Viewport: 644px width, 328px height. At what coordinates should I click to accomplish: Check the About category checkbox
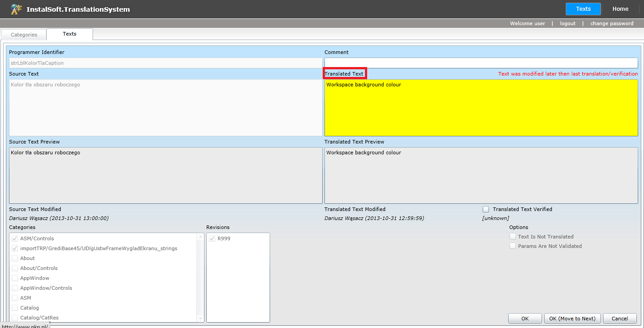(x=15, y=258)
